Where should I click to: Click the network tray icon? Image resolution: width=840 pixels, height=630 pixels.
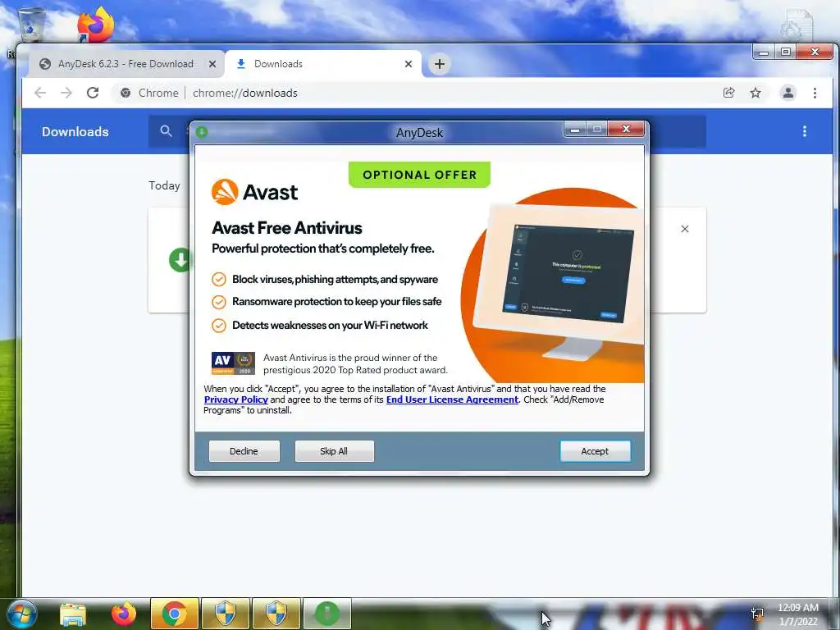(757, 614)
